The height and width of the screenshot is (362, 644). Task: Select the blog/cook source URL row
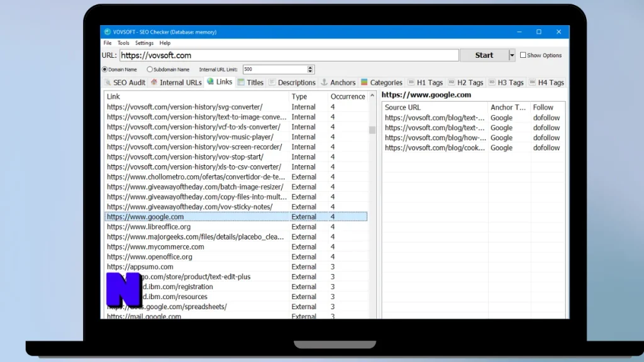coord(474,148)
